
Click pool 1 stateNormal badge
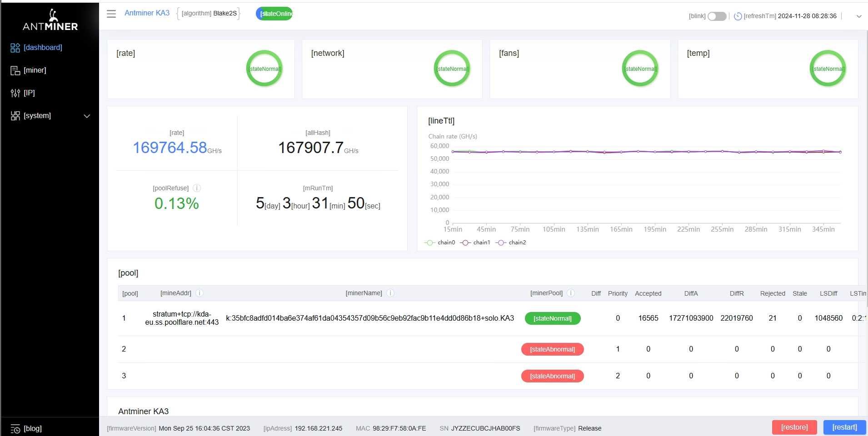click(553, 318)
